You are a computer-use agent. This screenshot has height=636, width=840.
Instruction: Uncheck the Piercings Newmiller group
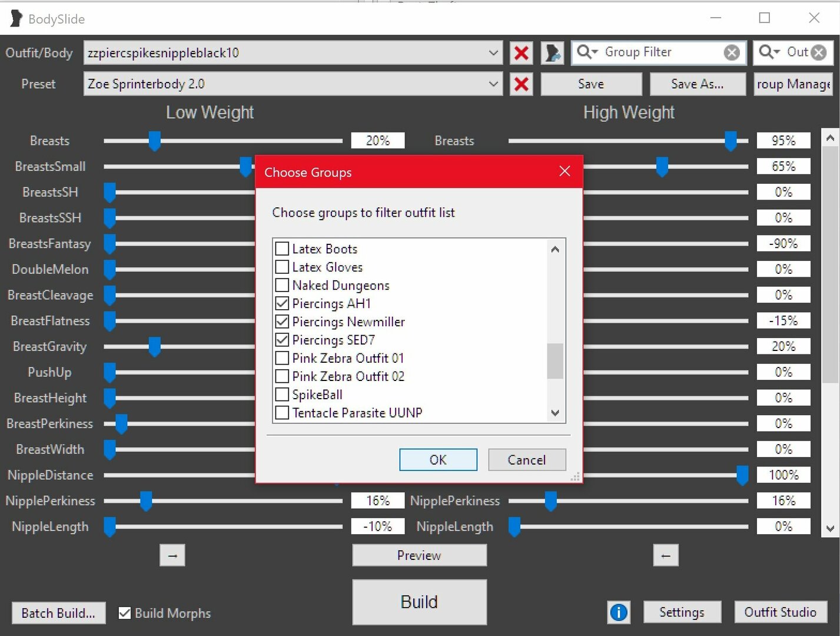283,322
